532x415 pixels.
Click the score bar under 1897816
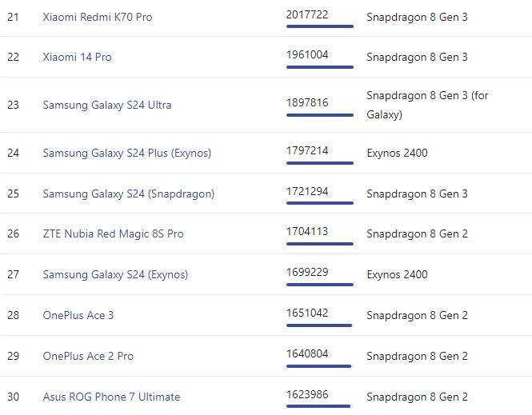320,115
